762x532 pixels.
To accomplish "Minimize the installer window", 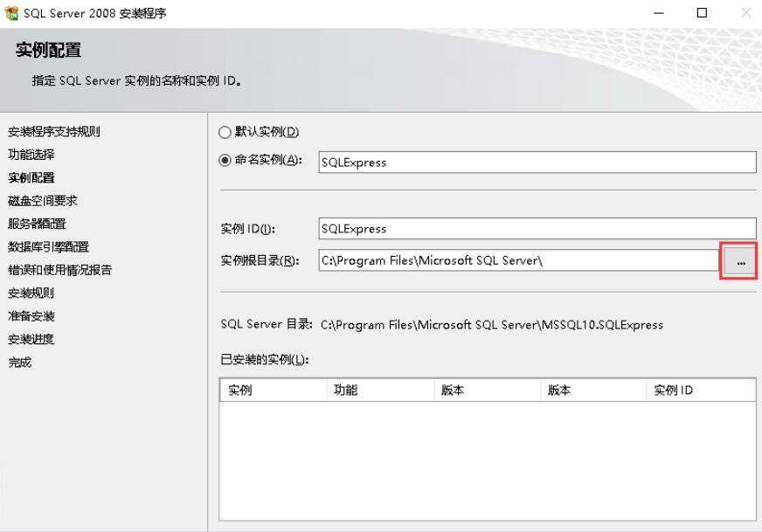I will pos(659,13).
